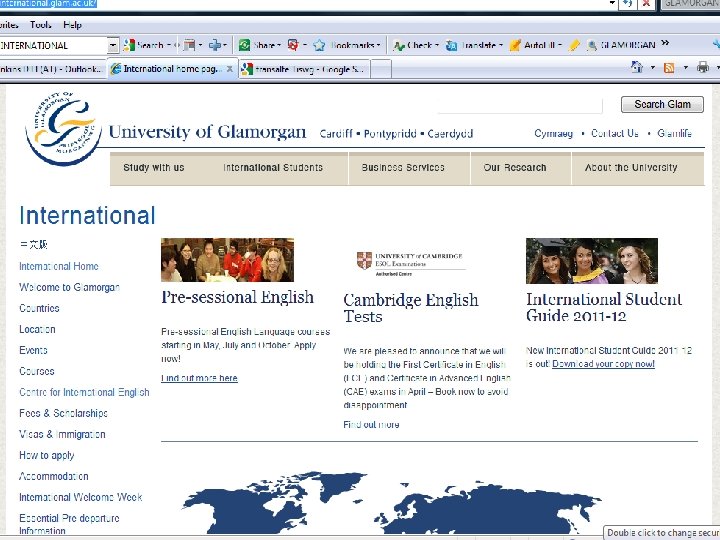Switch to the Outlook browser tab
The width and height of the screenshot is (720, 540).
point(52,69)
